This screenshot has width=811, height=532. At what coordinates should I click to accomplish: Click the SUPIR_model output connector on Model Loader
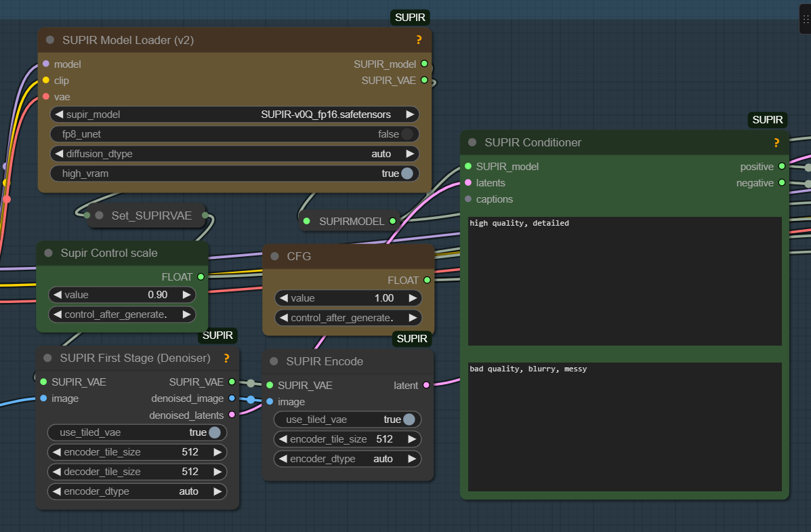(x=424, y=64)
